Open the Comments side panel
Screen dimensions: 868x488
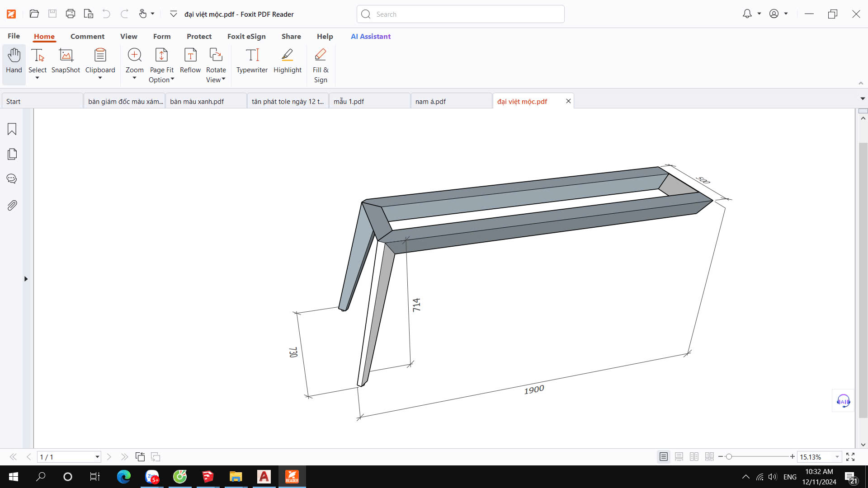tap(12, 179)
